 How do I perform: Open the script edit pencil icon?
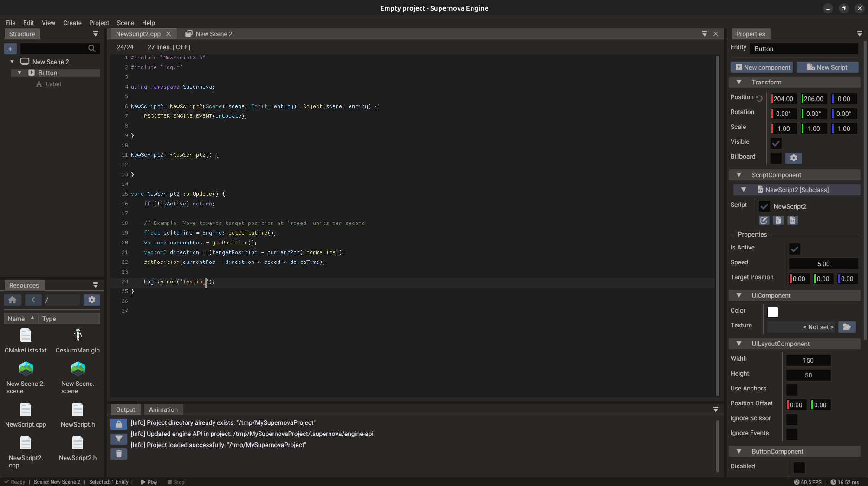764,220
